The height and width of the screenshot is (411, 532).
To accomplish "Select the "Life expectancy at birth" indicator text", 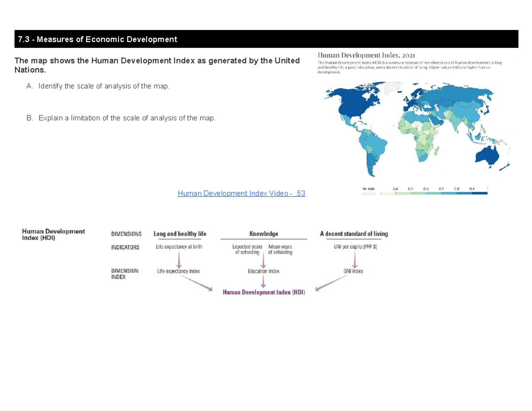I will 179,247.
